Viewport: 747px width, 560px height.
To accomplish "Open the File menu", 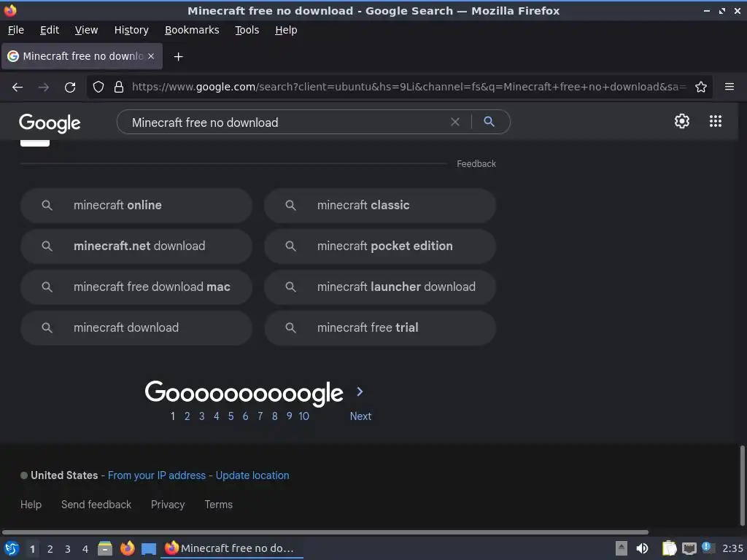I will click(x=16, y=30).
